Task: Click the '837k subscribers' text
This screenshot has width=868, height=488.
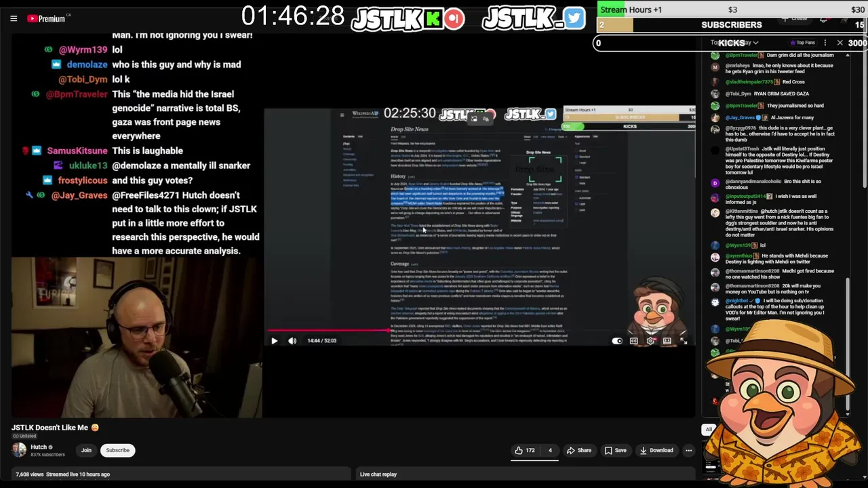Action: (48, 455)
